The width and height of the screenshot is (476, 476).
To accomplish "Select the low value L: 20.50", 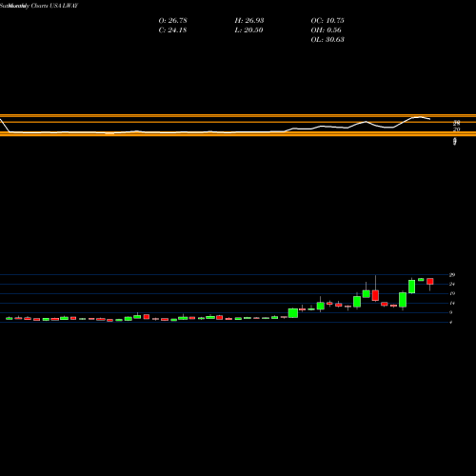I will pos(248,30).
